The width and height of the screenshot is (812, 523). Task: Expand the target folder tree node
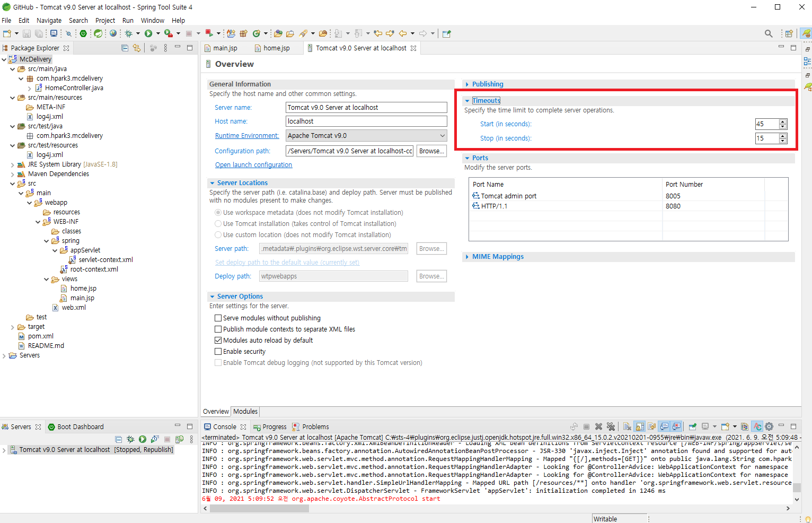13,327
